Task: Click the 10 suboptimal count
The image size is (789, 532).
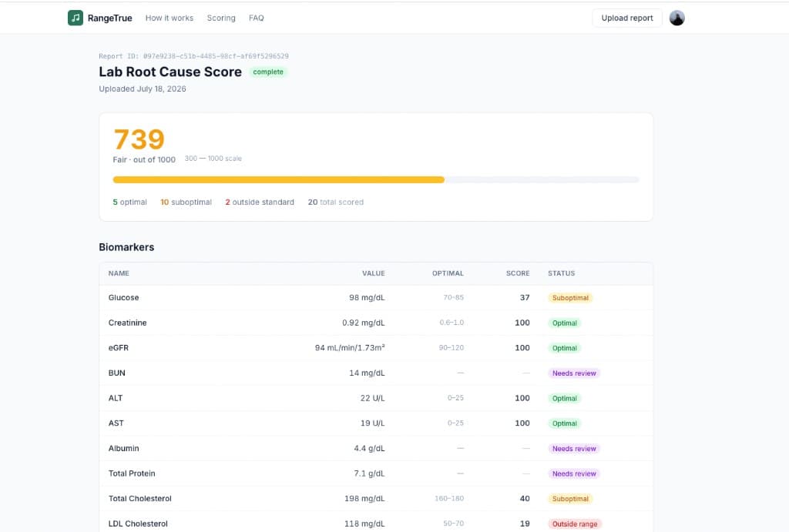Action: tap(186, 202)
